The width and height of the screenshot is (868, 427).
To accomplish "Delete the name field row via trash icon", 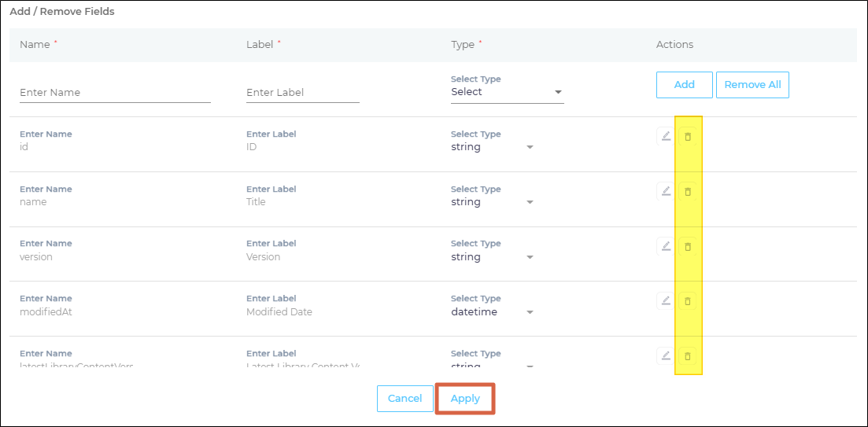I will coord(688,192).
